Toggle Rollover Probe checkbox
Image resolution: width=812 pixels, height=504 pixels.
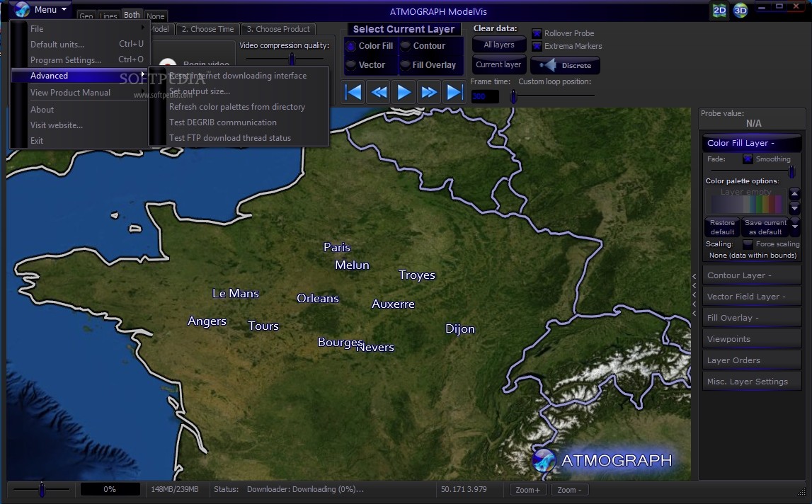[537, 33]
